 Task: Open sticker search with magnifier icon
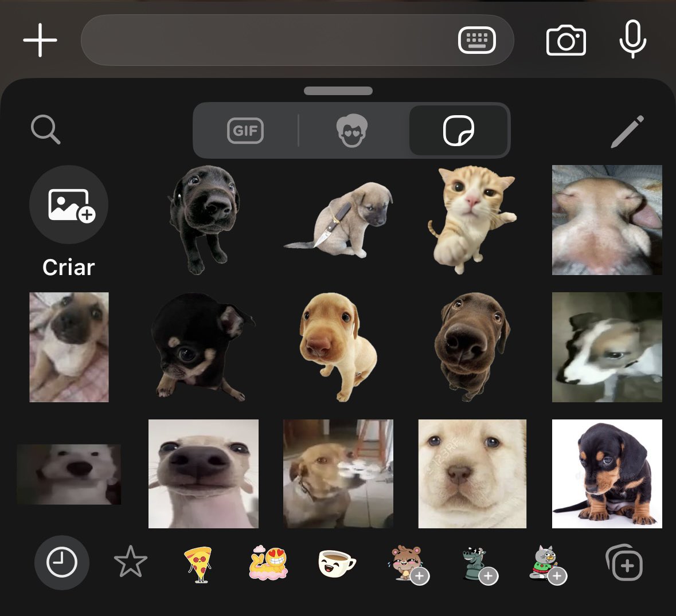[45, 130]
